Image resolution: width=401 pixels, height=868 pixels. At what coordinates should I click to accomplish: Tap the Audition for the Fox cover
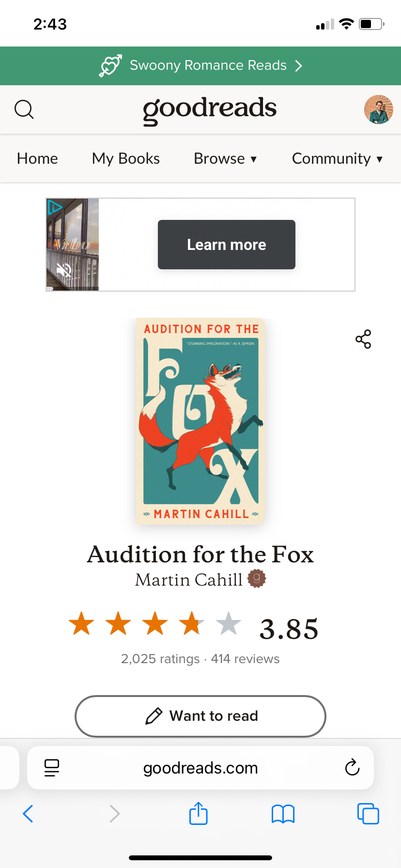(x=200, y=421)
